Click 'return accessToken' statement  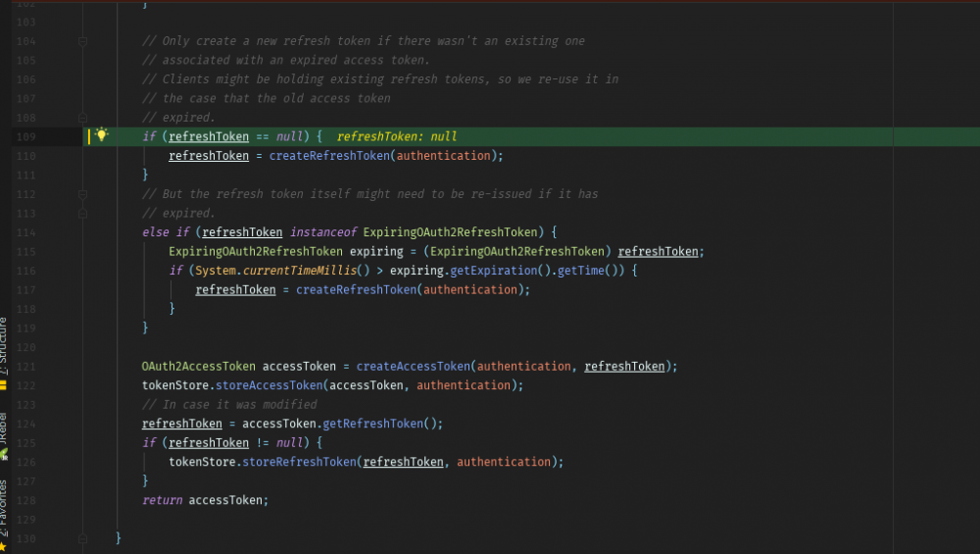[205, 500]
